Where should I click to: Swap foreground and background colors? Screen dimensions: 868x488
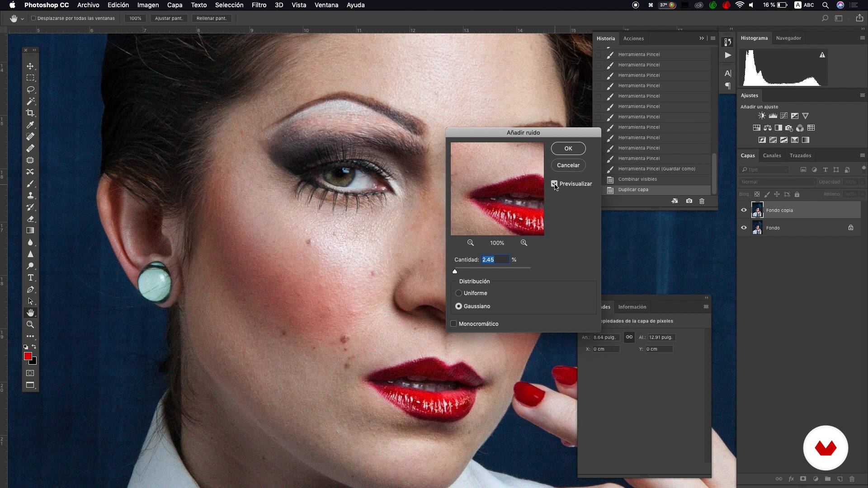pos(34,347)
